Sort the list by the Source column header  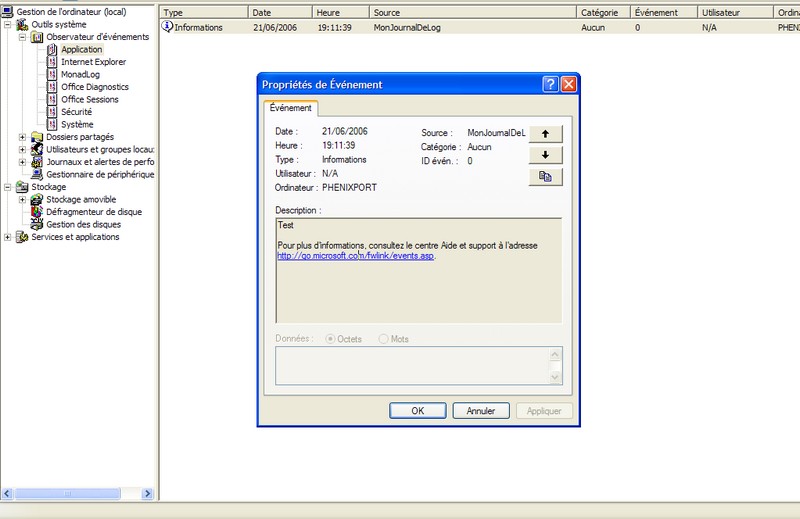point(473,12)
